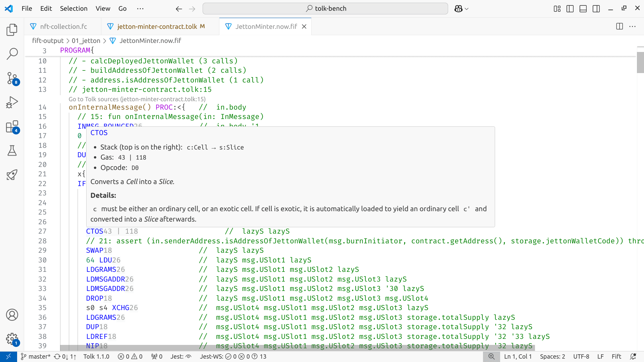
Task: Follow Go to Tolk sources code lens
Action: pos(137,99)
